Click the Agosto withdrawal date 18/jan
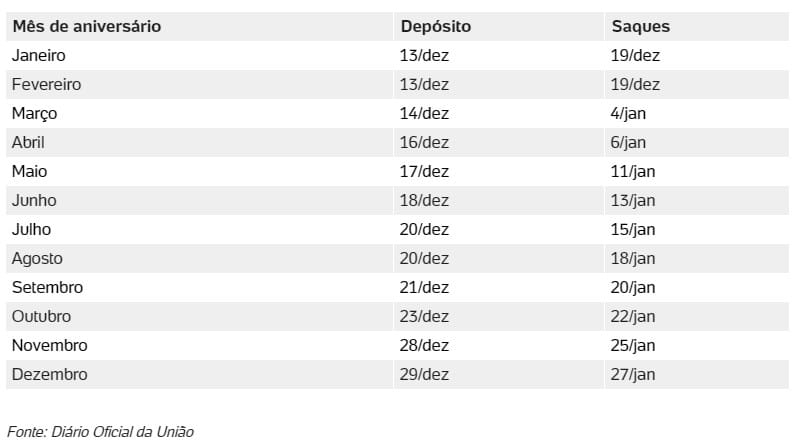The image size is (804, 446). (x=633, y=259)
